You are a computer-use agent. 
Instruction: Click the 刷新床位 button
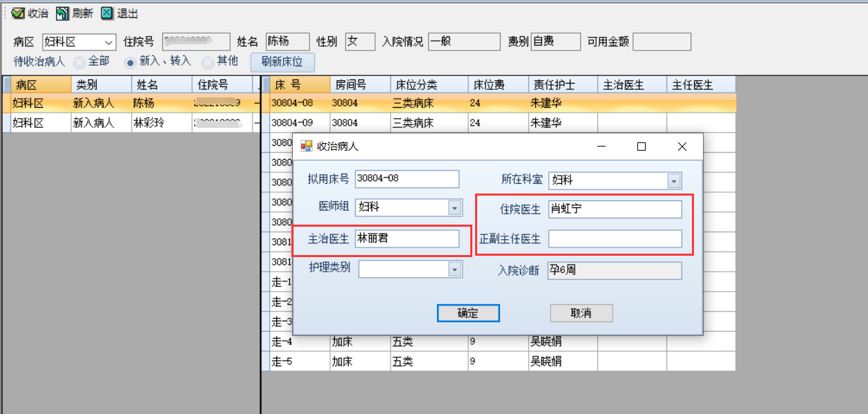pos(282,62)
